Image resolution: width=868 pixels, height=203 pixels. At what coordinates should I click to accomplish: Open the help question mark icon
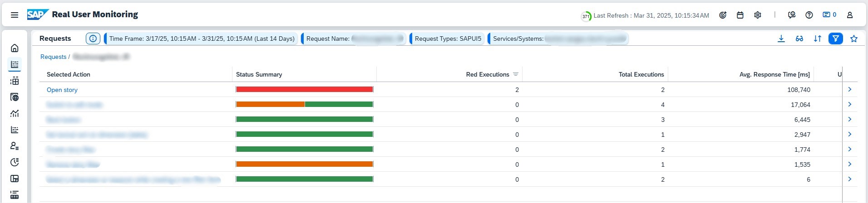pos(809,15)
